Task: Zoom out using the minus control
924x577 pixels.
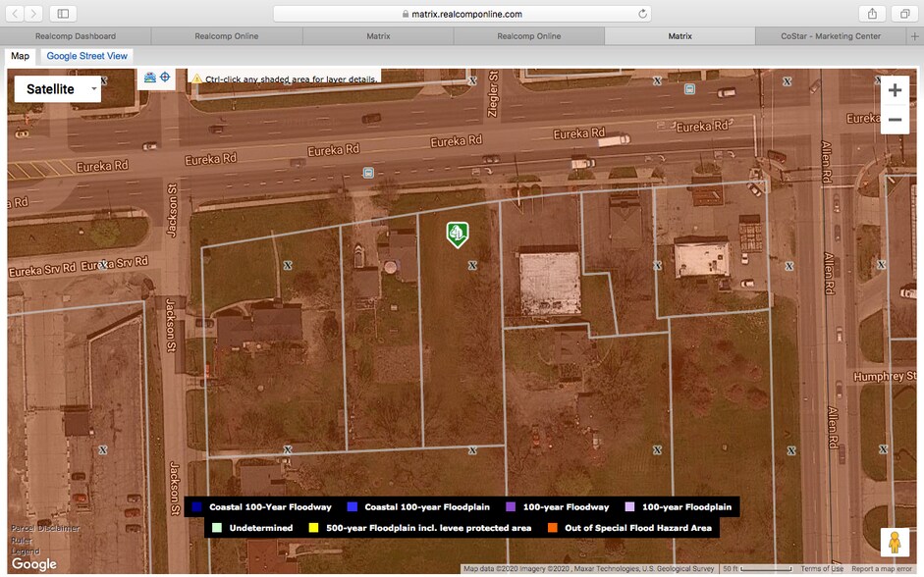Action: pos(895,119)
